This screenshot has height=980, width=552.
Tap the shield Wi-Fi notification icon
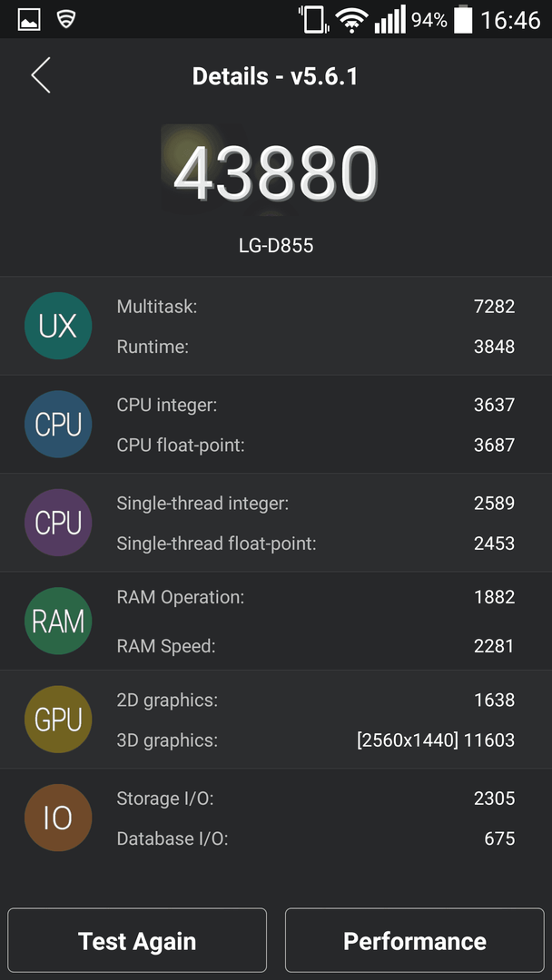pos(65,20)
